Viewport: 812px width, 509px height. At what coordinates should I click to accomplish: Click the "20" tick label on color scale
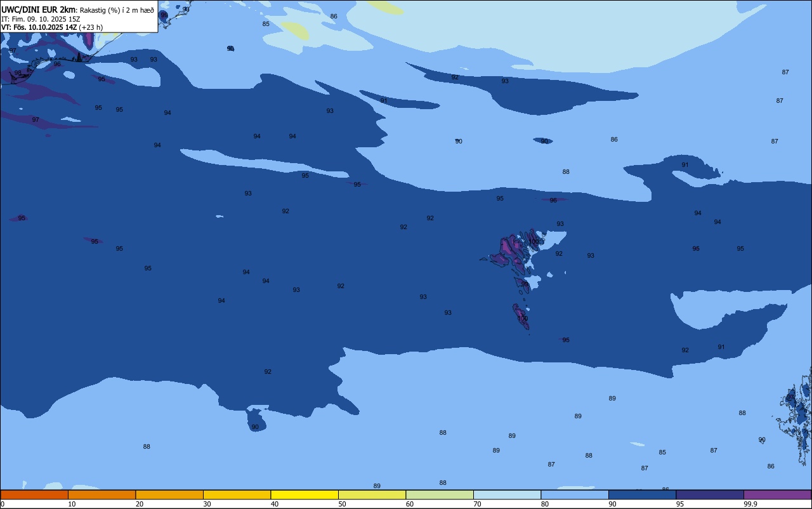pos(140,504)
